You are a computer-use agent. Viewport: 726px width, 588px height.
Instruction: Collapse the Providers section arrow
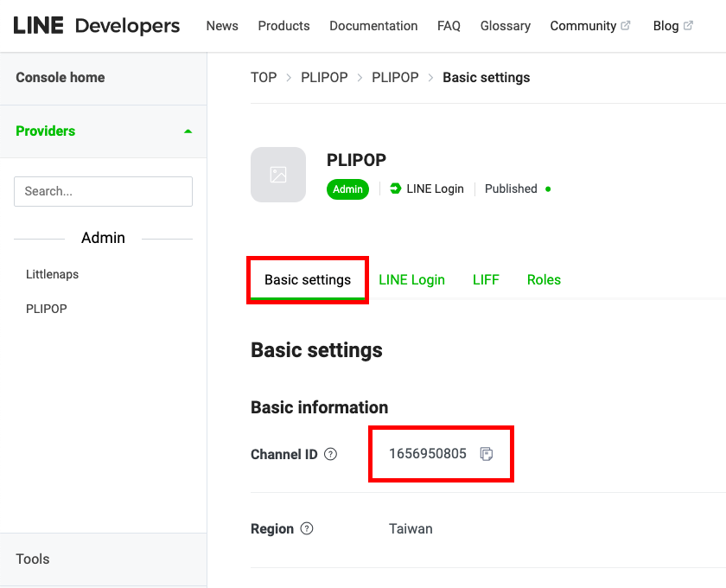click(188, 131)
